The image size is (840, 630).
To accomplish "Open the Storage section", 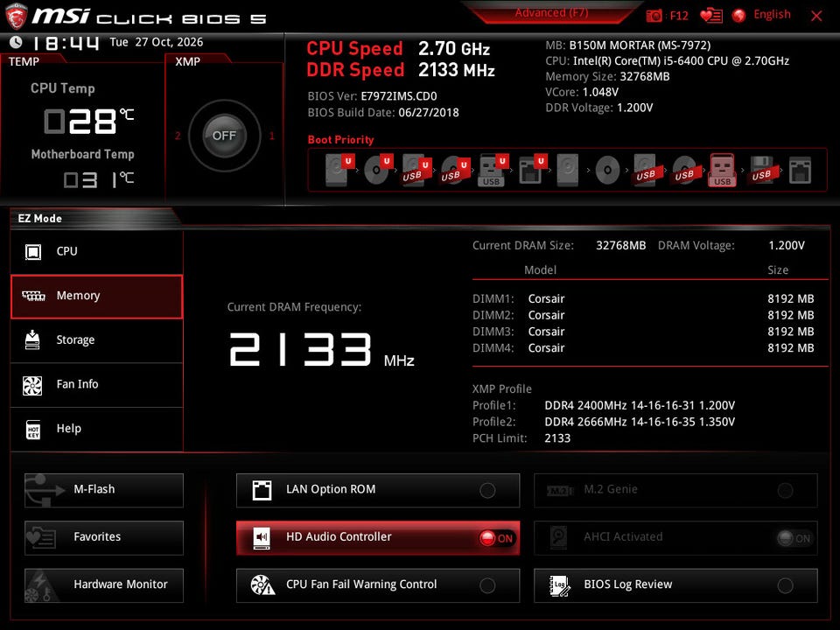I will pos(96,340).
